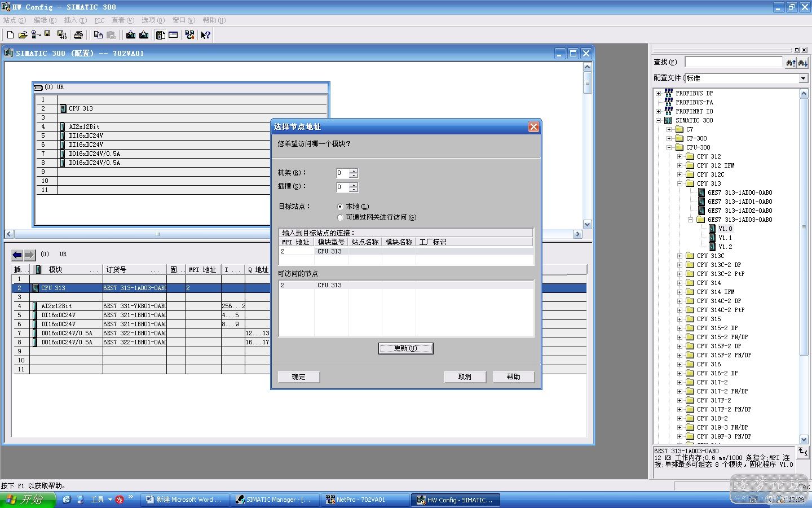Click the Upload from module icon
The image size is (812, 508).
(x=144, y=35)
